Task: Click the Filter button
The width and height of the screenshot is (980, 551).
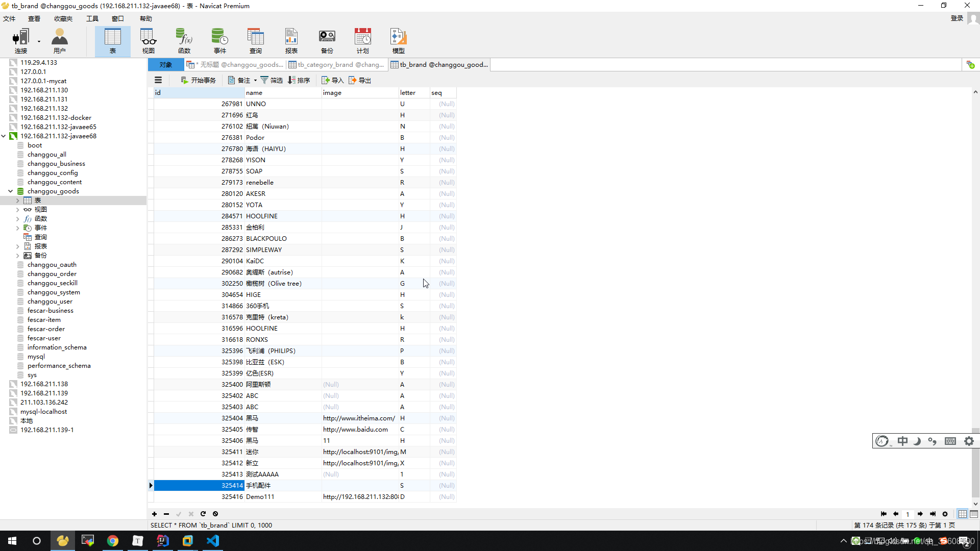Action: [272, 80]
